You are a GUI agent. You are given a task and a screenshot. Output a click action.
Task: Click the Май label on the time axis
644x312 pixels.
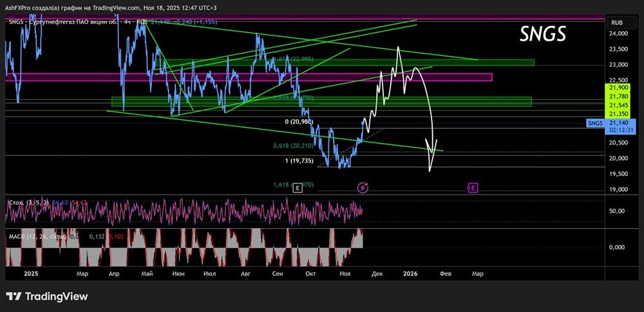point(147,274)
